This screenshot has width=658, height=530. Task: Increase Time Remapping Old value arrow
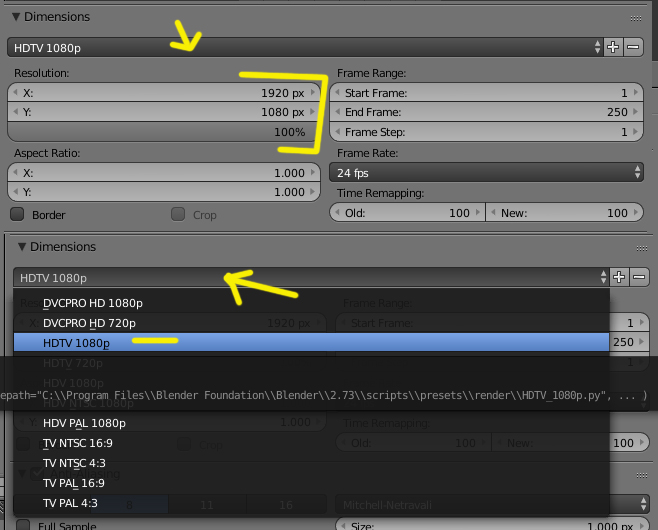coord(478,212)
